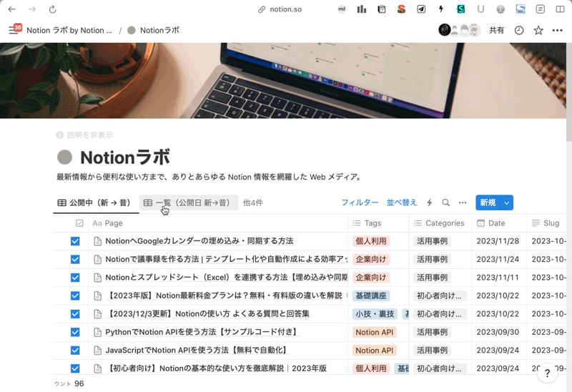Reload the page with refresh icon
Image resolution: width=572 pixels, height=392 pixels.
(52, 9)
